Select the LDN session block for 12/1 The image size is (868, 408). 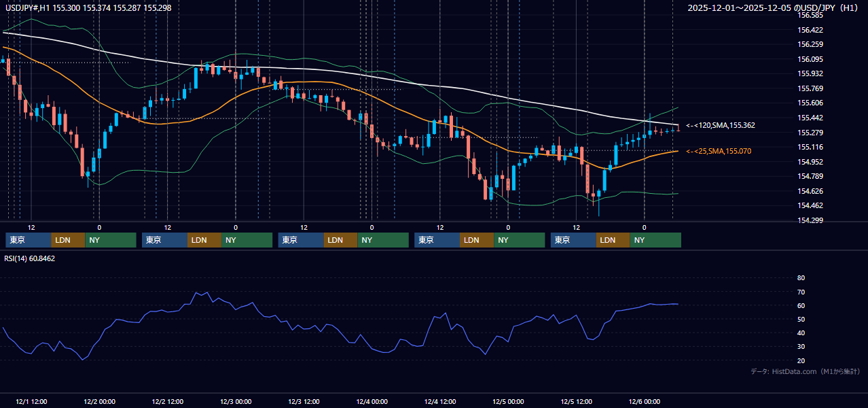coord(69,240)
